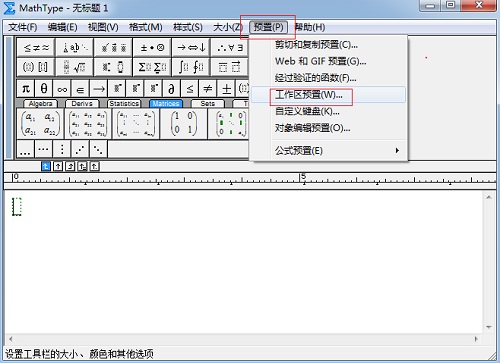Viewport: 500px width, 363px height.
Task: Click the horizontal scrollbar right arrow
Action: coord(476,339)
